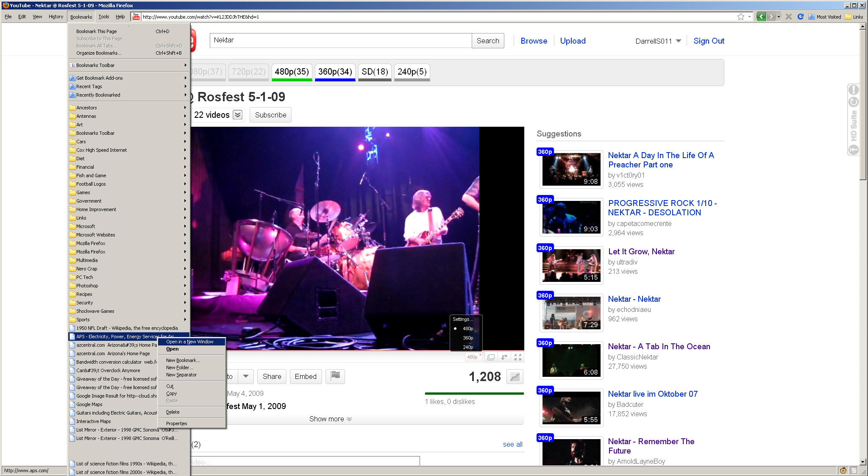Click the forward navigation arrow
868x476 pixels.
771,17
